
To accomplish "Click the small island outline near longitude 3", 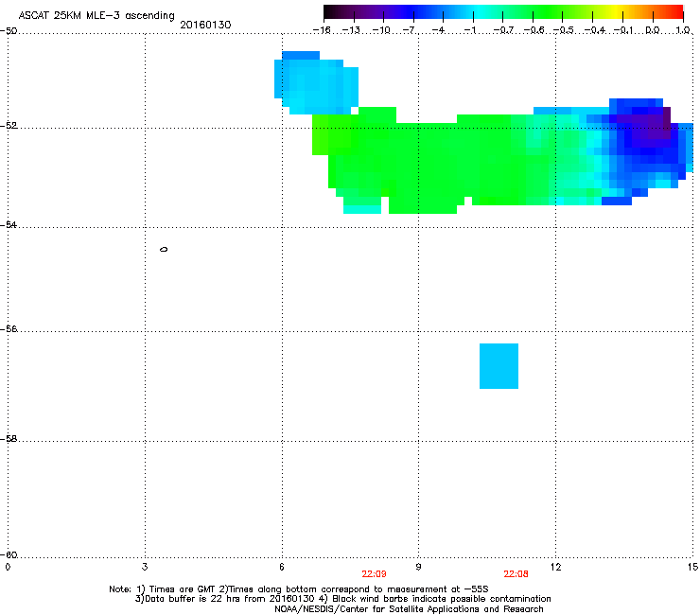I will point(164,249).
